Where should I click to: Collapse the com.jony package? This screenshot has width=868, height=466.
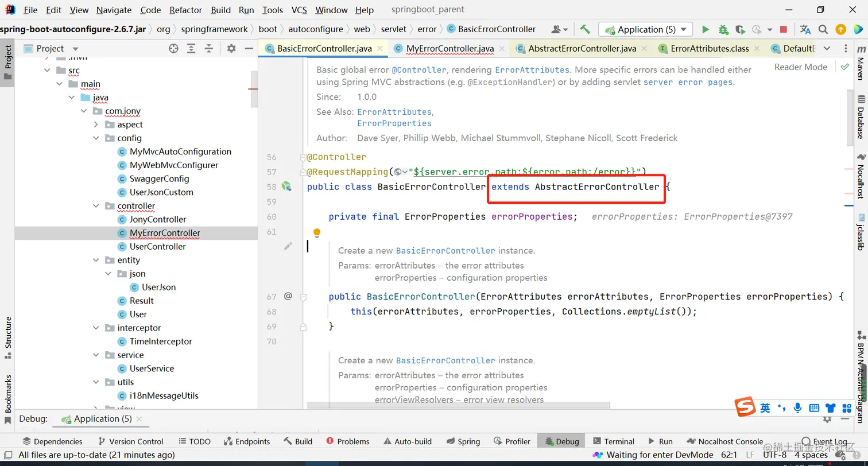[x=84, y=111]
